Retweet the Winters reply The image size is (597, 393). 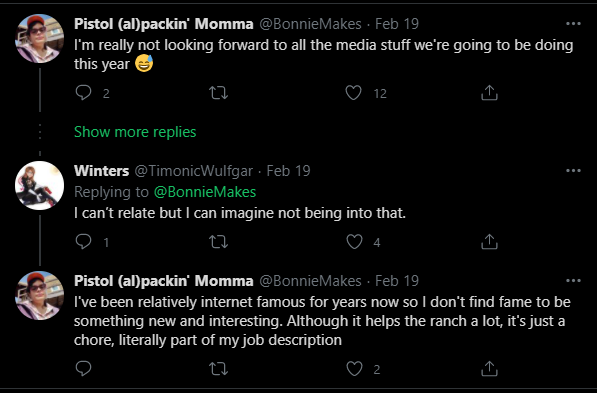click(219, 241)
